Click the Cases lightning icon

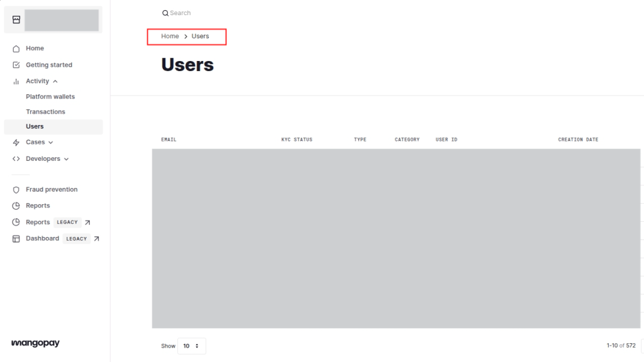point(16,142)
